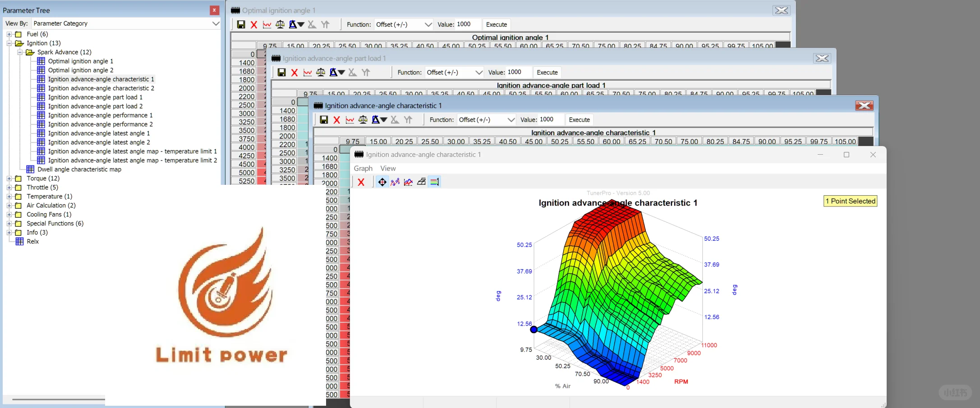Click Execute in the part load 1 window
Screen dimensions: 980x408
547,72
